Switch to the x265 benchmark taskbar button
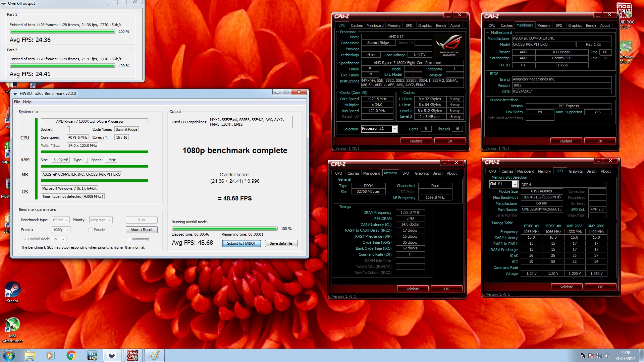The image size is (644, 362). point(112,355)
